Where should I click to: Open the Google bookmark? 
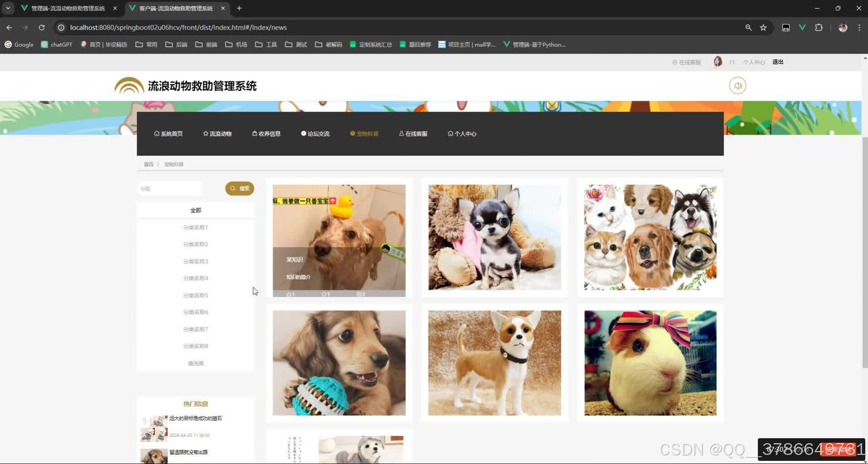19,44
